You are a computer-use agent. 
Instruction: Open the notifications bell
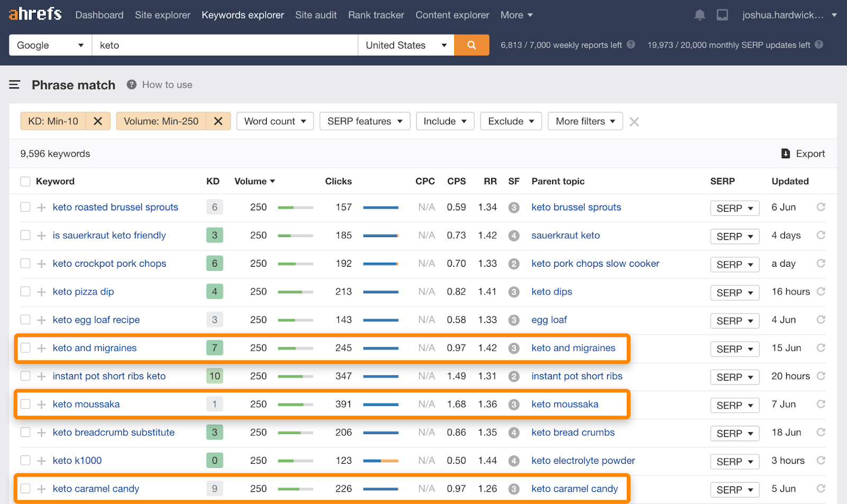(699, 15)
